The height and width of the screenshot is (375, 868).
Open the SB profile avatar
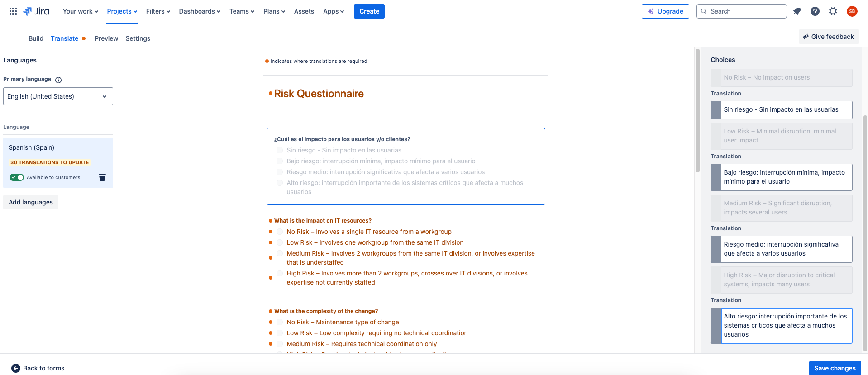pyautogui.click(x=852, y=11)
